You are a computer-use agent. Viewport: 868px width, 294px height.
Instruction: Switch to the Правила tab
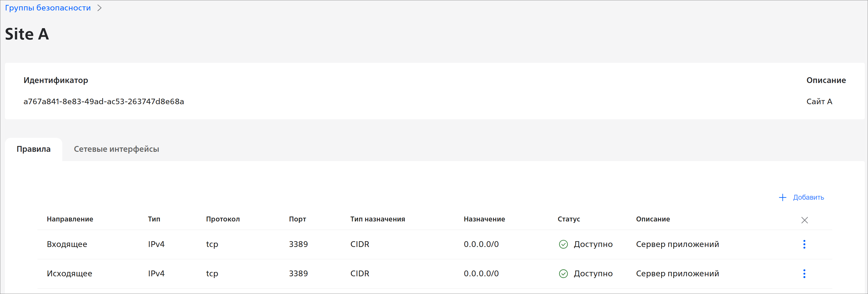[34, 149]
